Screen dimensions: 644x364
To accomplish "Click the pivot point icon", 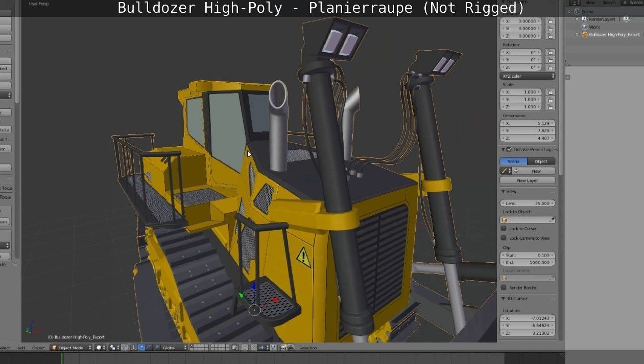I will (x=113, y=348).
